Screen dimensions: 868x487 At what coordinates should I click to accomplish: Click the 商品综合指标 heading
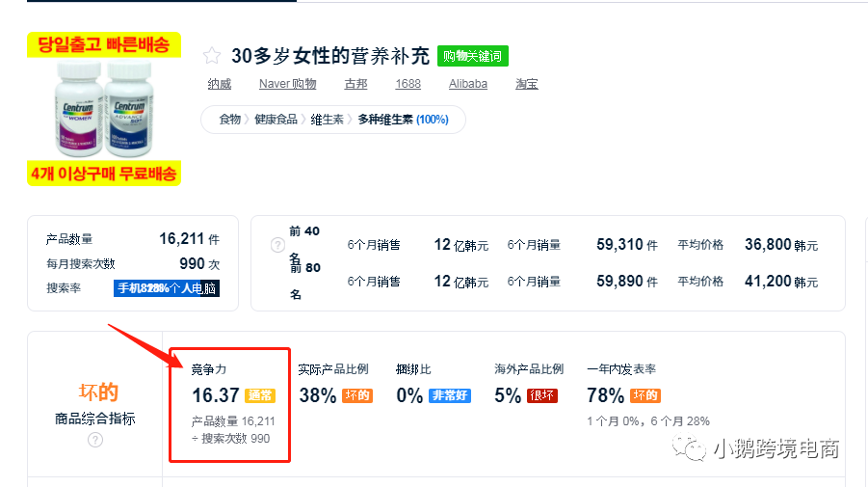(94, 419)
